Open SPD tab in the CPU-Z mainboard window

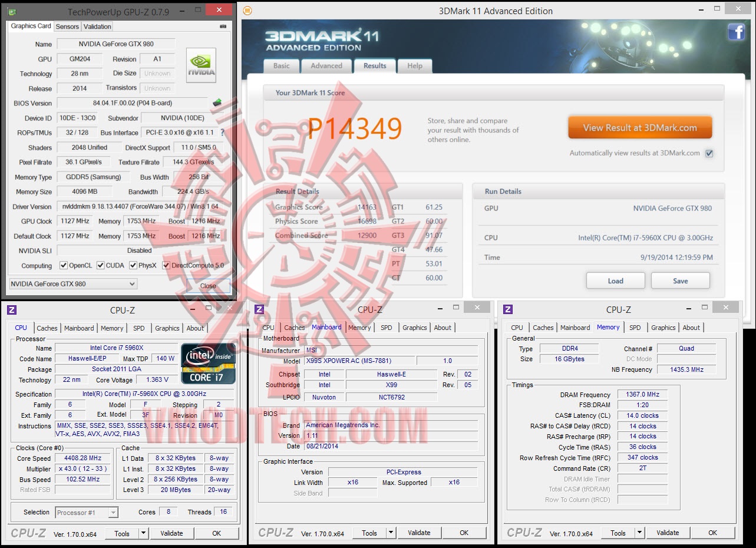coord(387,328)
